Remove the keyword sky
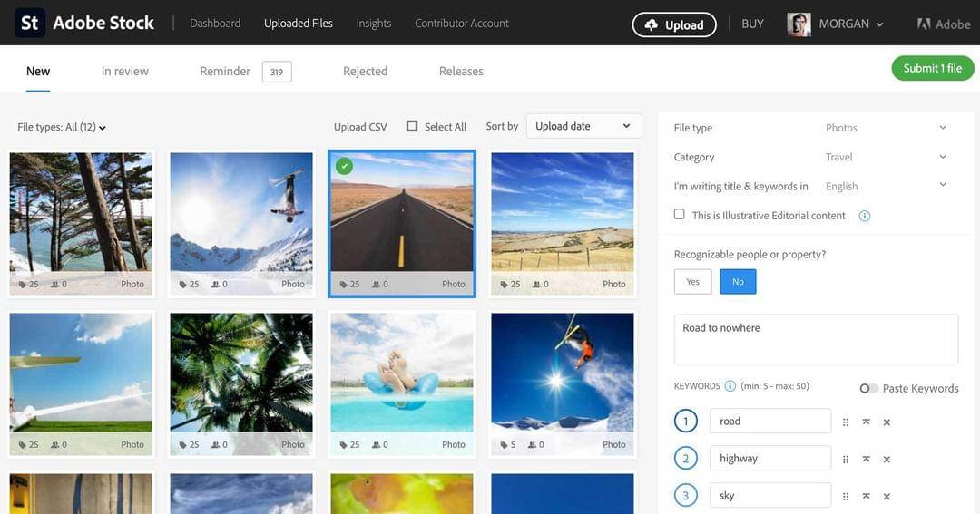This screenshot has width=980, height=514. 887,497
